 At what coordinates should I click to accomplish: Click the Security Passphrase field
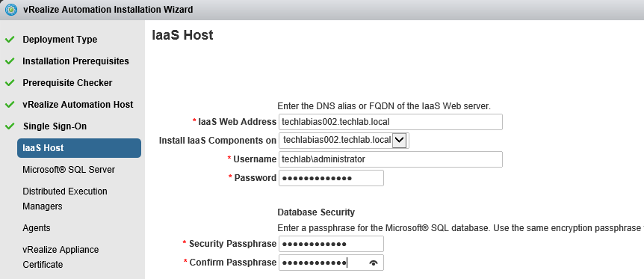(331, 244)
